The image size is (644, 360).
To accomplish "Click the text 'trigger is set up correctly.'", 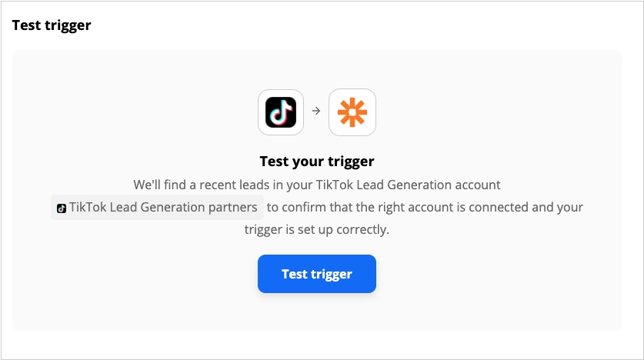I will 317,229.
